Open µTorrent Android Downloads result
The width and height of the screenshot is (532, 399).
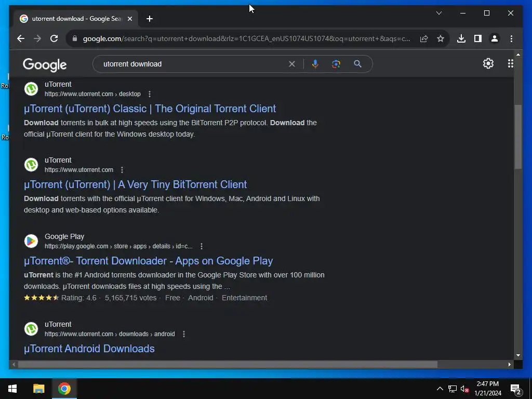click(x=89, y=349)
